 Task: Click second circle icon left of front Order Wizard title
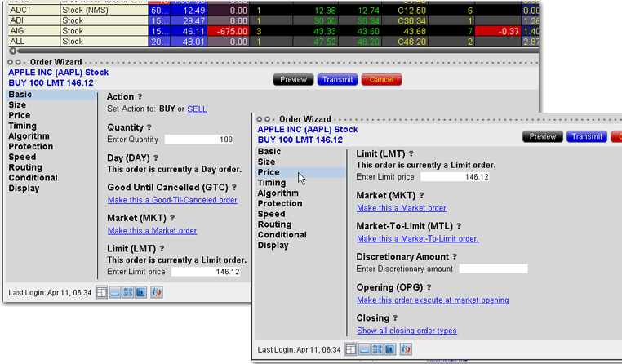pyautogui.click(x=268, y=119)
